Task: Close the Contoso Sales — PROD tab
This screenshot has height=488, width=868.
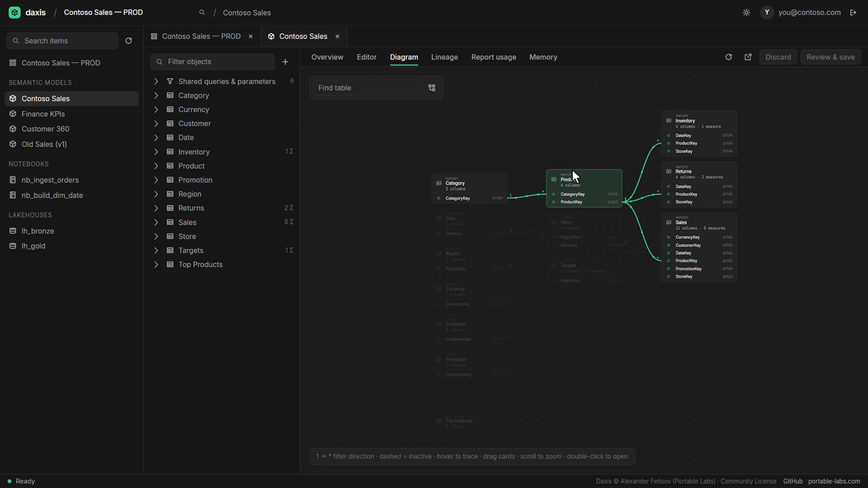Action: (x=250, y=37)
